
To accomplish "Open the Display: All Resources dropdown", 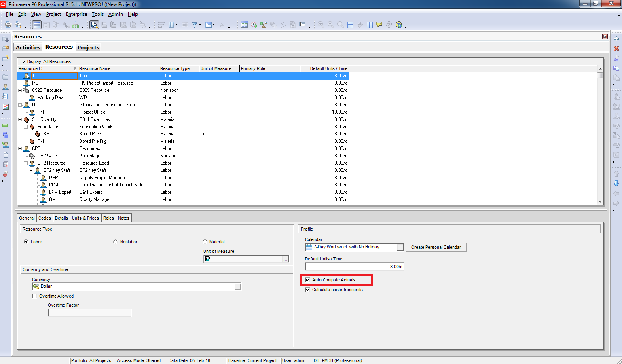I will pyautogui.click(x=23, y=61).
